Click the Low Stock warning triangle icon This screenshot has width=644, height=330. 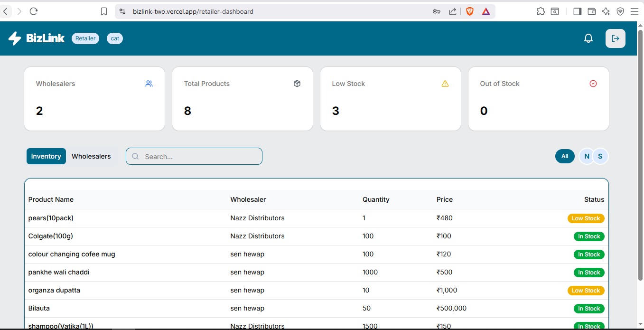click(445, 84)
